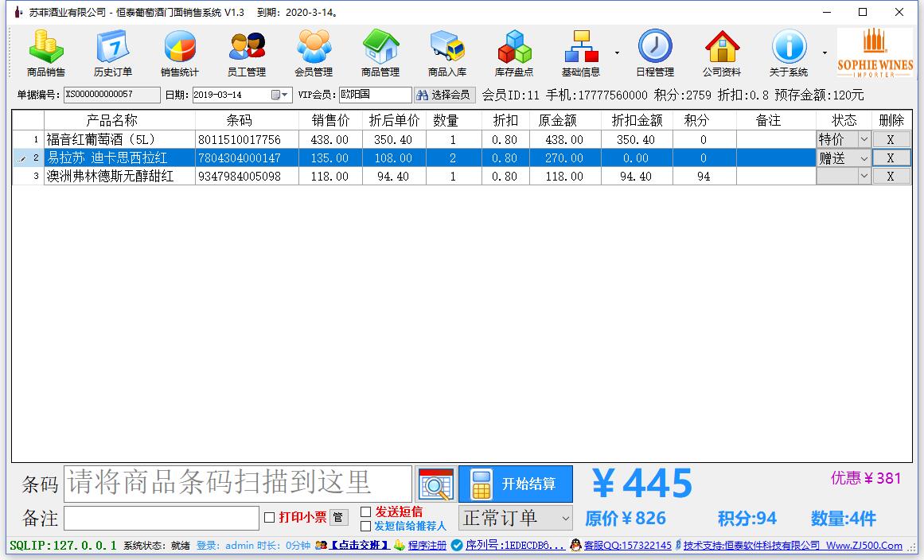924x560 pixels.
Task: Select the 澳洲弗林德斯无醇甜红 product cell
Action: 119,176
